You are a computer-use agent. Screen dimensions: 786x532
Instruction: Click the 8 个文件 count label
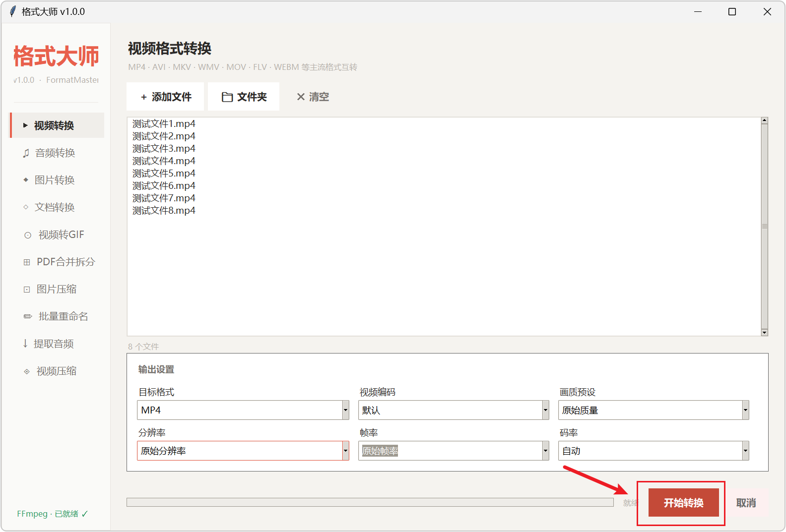pyautogui.click(x=143, y=347)
